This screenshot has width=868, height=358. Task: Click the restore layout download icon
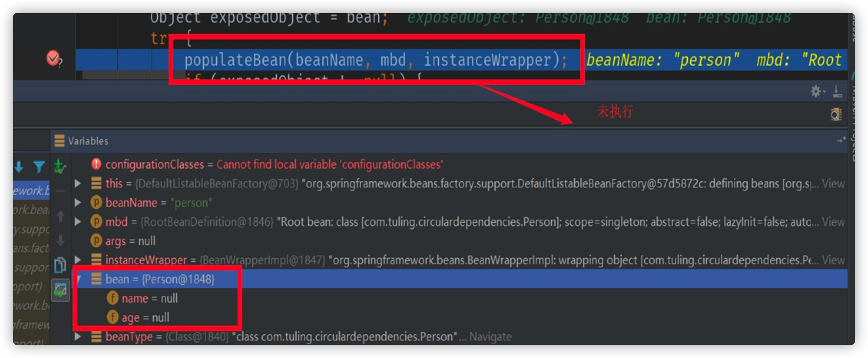(837, 91)
